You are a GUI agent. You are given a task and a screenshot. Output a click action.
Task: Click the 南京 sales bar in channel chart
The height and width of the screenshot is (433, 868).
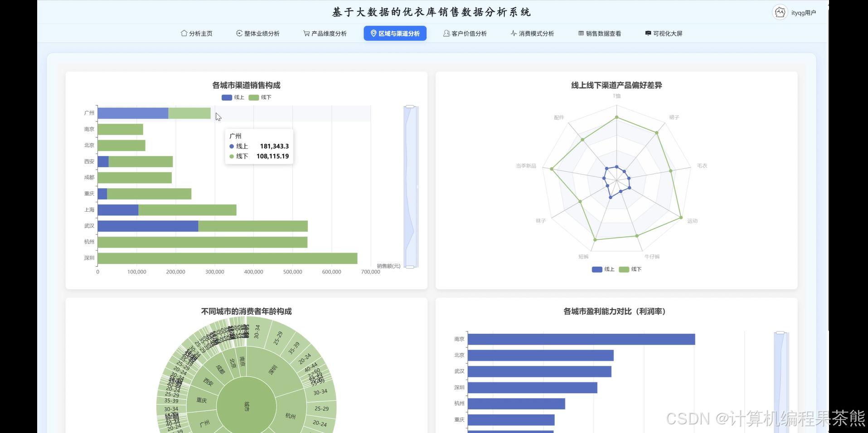point(120,130)
